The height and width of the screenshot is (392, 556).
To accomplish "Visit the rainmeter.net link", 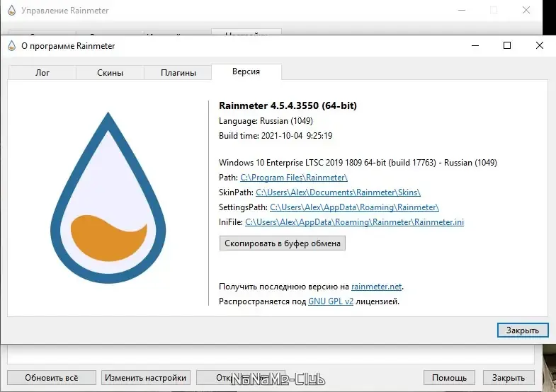I will point(376,287).
